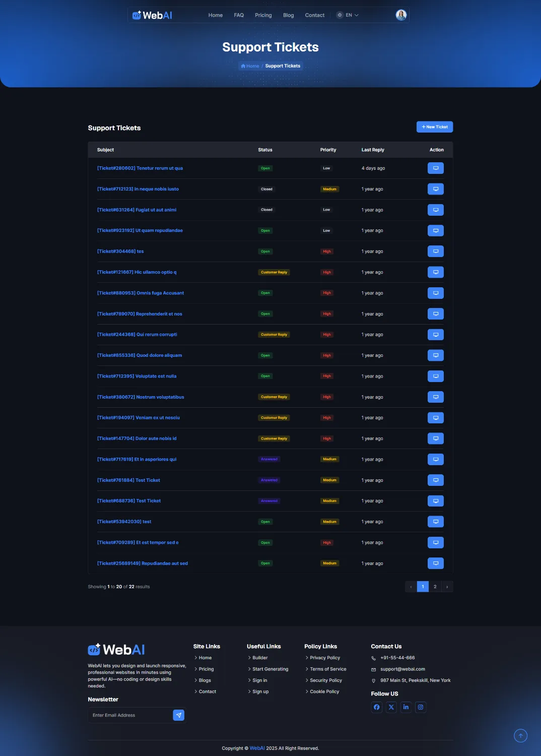Click the previous page arrow
The image size is (541, 756).
(x=411, y=587)
